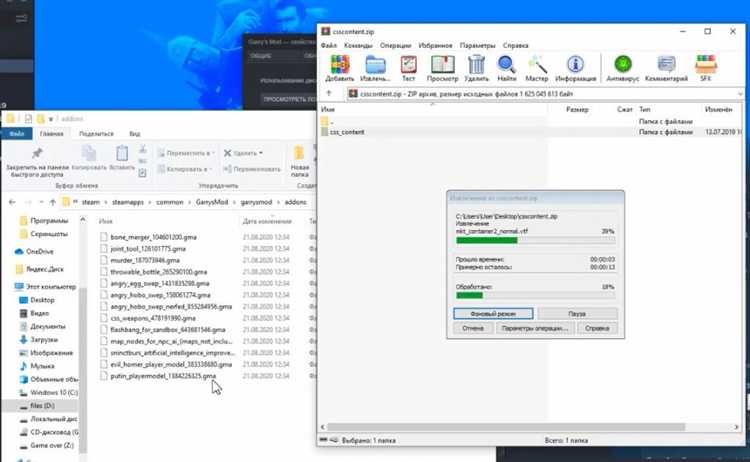
Task: Open Просмотр (View) in the WinRAR toolbar
Action: pyautogui.click(x=442, y=67)
